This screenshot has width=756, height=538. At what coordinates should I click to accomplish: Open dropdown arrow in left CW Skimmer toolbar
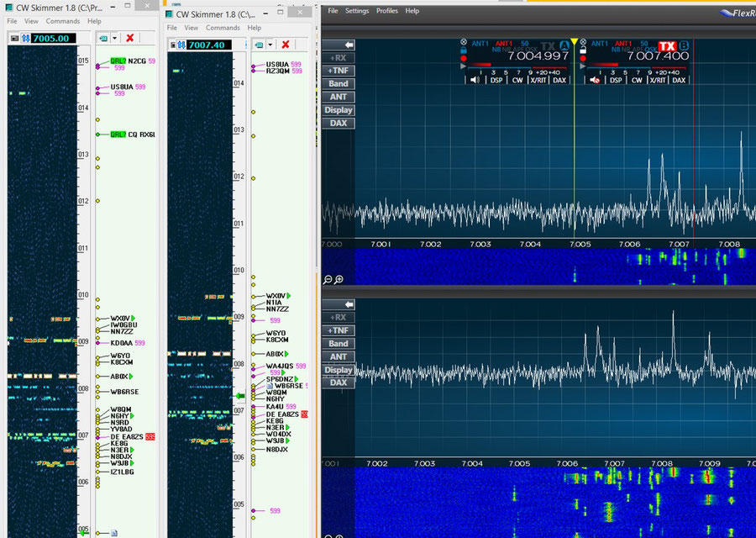[x=113, y=38]
